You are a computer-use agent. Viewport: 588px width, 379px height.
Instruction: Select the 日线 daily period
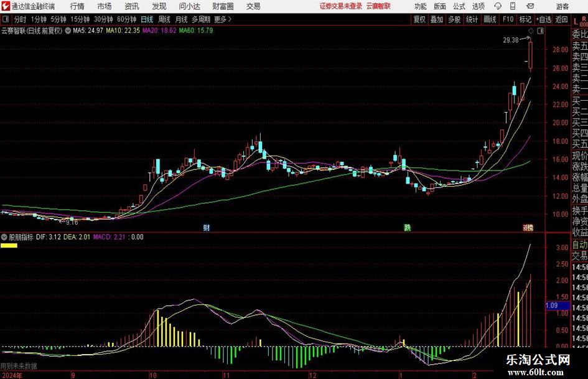[x=147, y=19]
